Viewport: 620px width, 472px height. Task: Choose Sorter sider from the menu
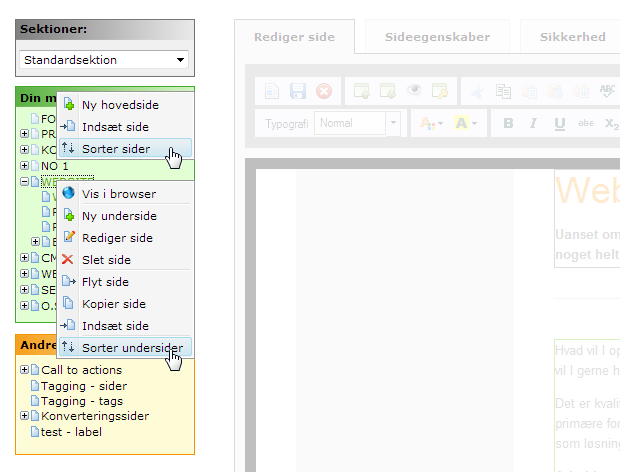tap(116, 149)
